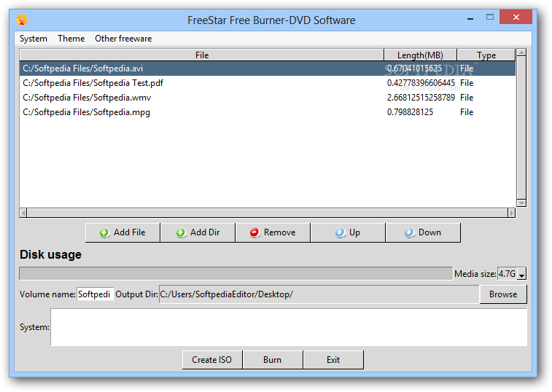Click the length value 2.66812515258789
This screenshot has width=552, height=392.
click(421, 98)
